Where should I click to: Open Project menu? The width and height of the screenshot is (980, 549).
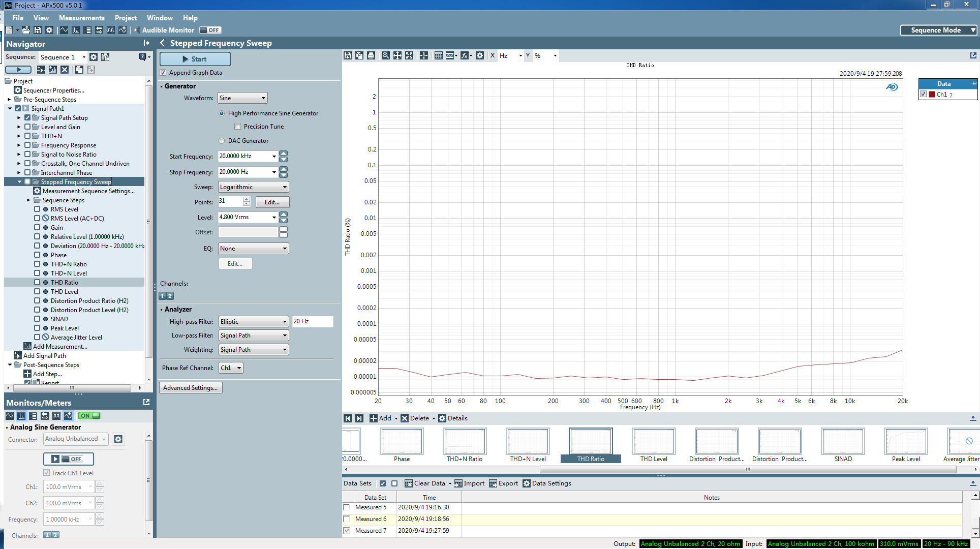[126, 18]
